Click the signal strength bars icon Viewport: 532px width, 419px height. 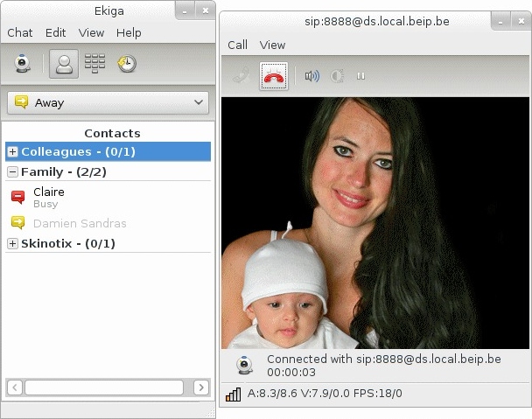[233, 395]
